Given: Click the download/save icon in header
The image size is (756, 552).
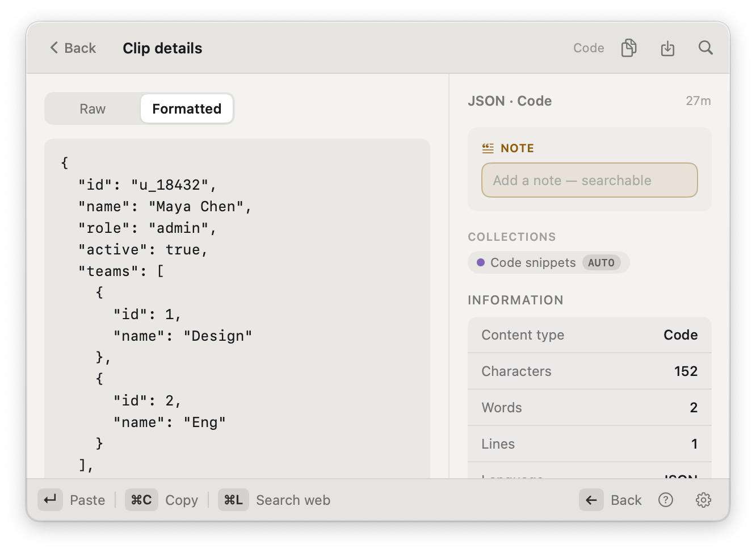Looking at the screenshot, I should 667,48.
